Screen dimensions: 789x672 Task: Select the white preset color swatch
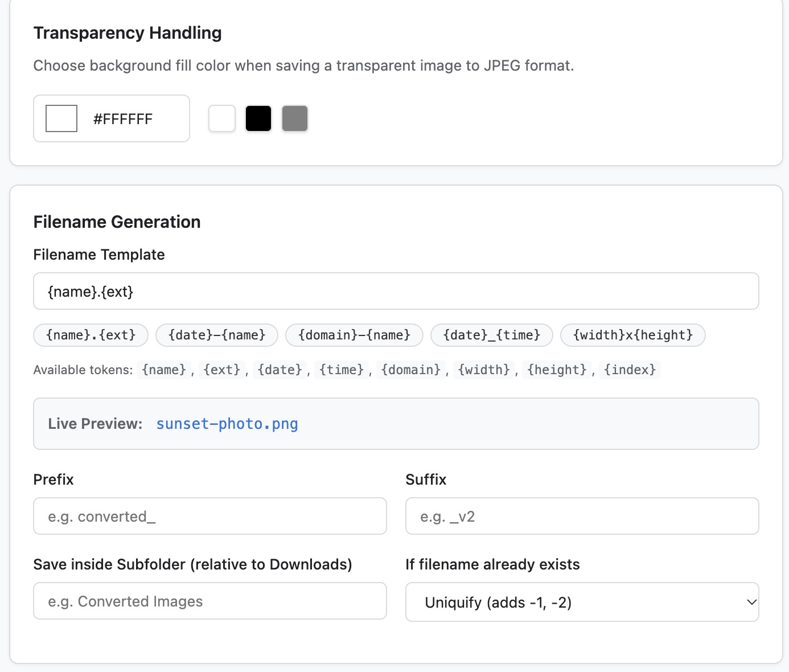point(222,118)
